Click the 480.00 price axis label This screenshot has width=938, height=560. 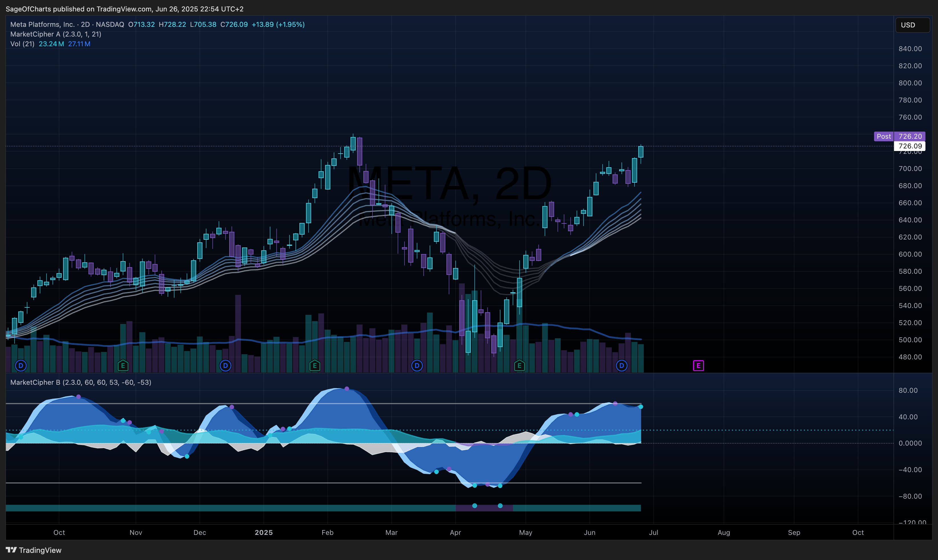click(x=910, y=357)
